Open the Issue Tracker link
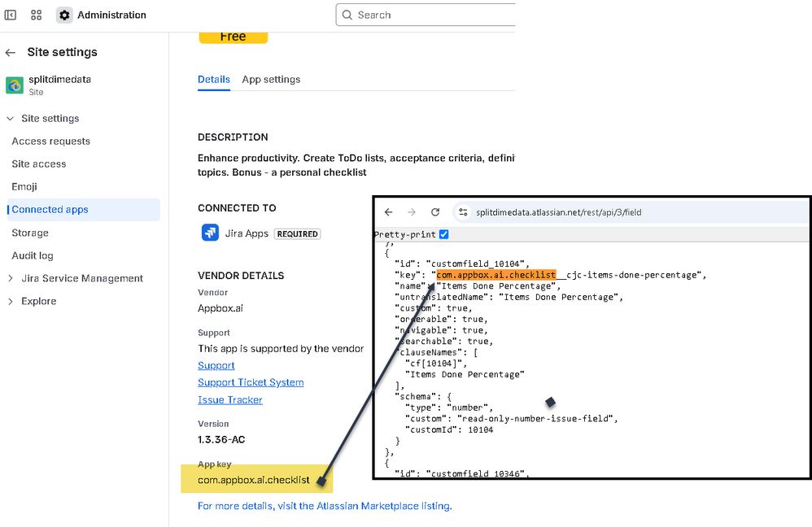Viewport: 812px width, 527px height. pyautogui.click(x=230, y=400)
